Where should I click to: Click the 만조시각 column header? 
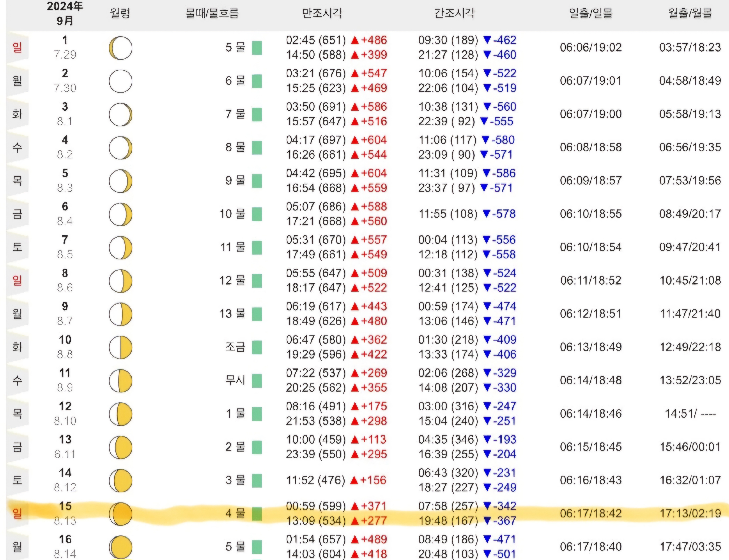322,13
